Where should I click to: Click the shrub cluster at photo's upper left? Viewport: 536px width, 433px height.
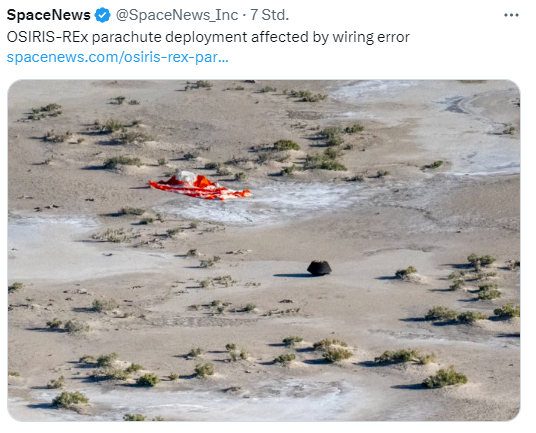click(x=44, y=111)
